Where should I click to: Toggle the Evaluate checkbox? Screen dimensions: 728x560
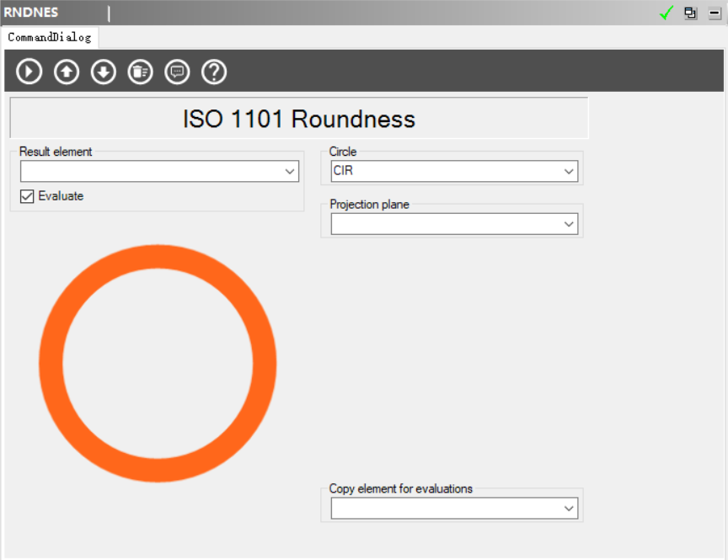coord(27,196)
